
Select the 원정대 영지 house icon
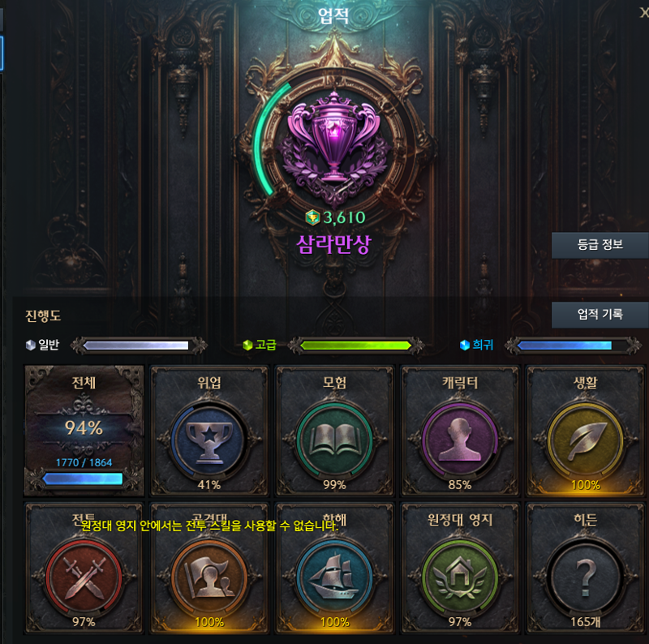[460, 577]
